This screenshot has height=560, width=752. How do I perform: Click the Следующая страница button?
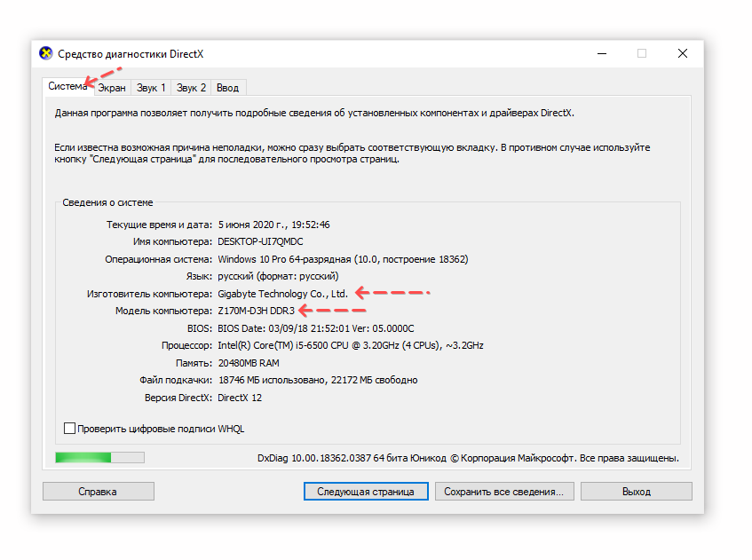[x=366, y=492]
